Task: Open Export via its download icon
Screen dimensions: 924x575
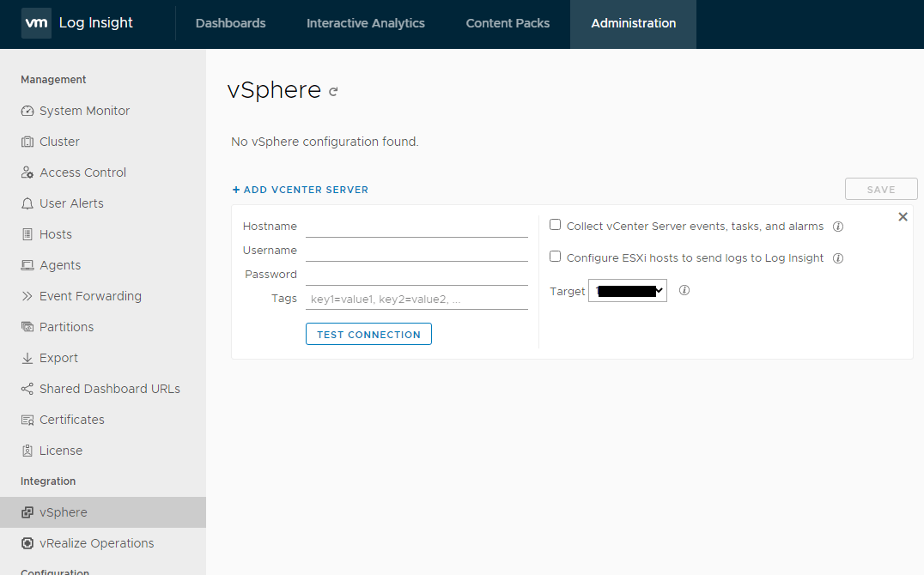Action: coord(27,357)
